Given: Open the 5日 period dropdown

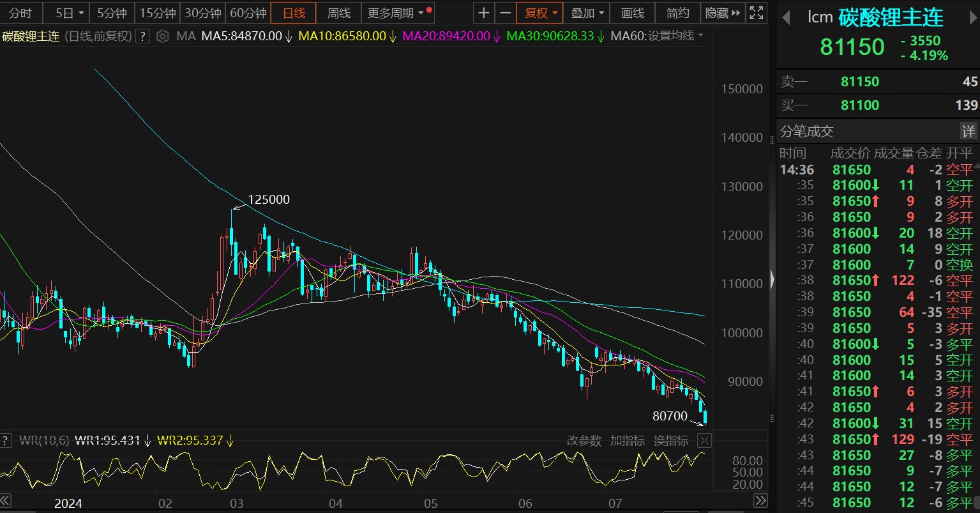Looking at the screenshot, I should tap(69, 13).
